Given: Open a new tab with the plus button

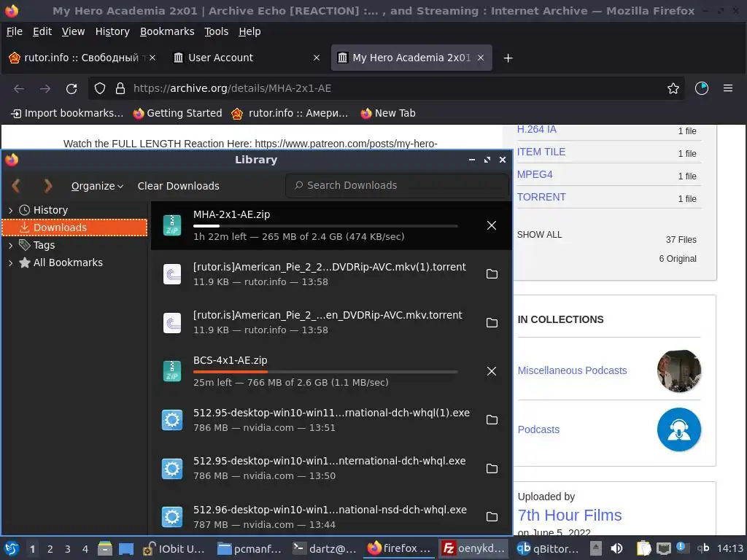Looking at the screenshot, I should tap(508, 58).
